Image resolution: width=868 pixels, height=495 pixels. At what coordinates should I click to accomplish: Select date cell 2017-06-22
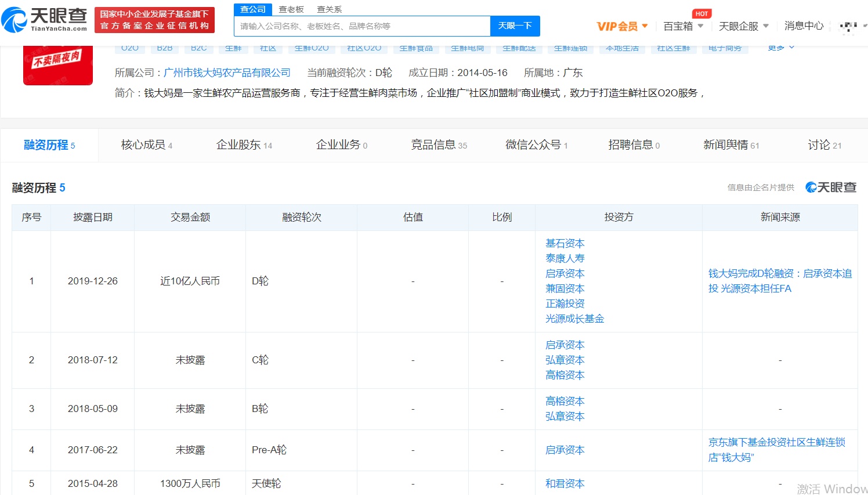tap(93, 450)
